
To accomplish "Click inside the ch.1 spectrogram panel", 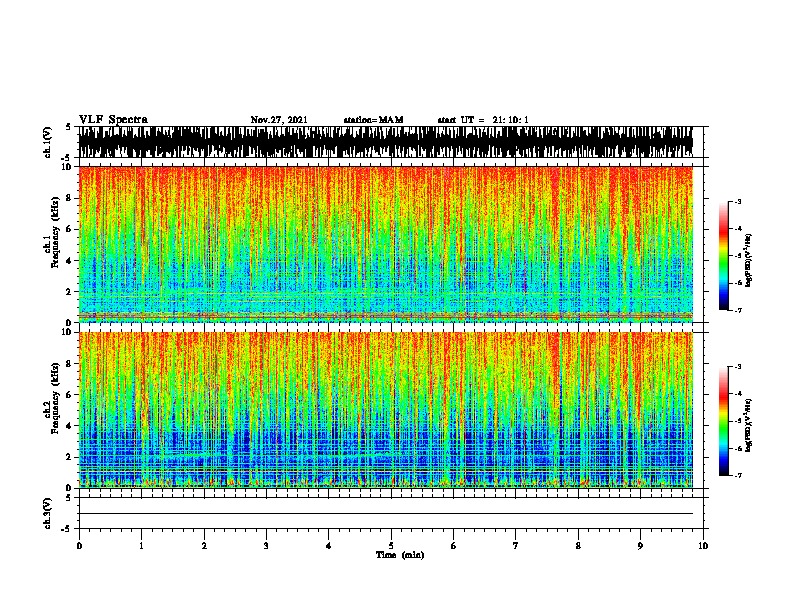I will click(x=385, y=244).
